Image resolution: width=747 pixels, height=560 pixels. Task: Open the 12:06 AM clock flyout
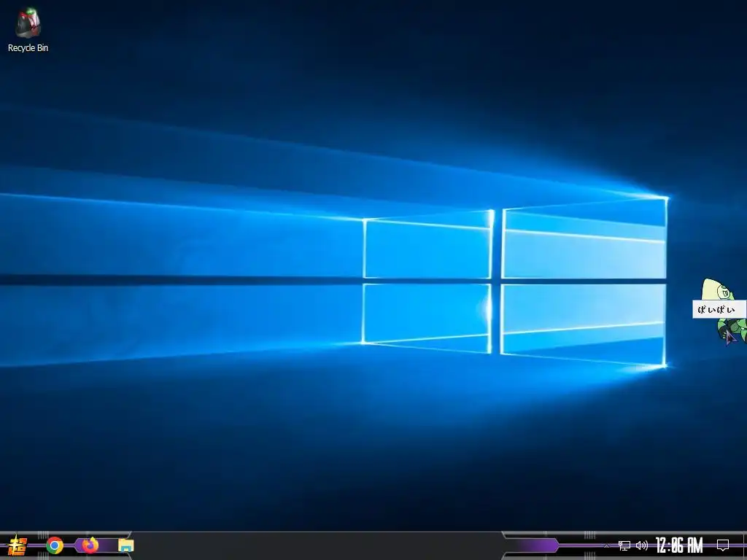coord(679,545)
